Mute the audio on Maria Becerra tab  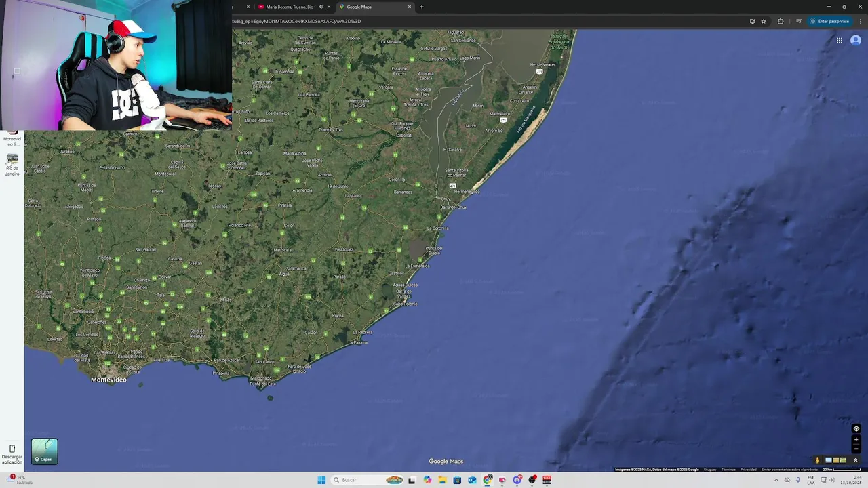click(321, 7)
